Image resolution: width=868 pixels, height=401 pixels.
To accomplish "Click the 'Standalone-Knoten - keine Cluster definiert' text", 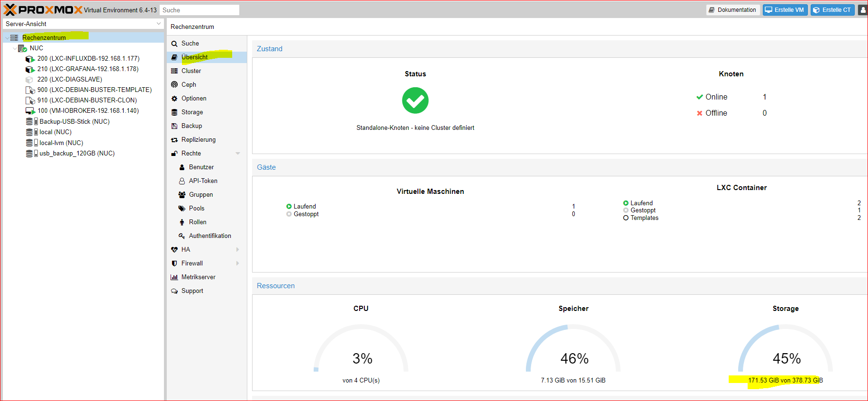I will pos(416,128).
